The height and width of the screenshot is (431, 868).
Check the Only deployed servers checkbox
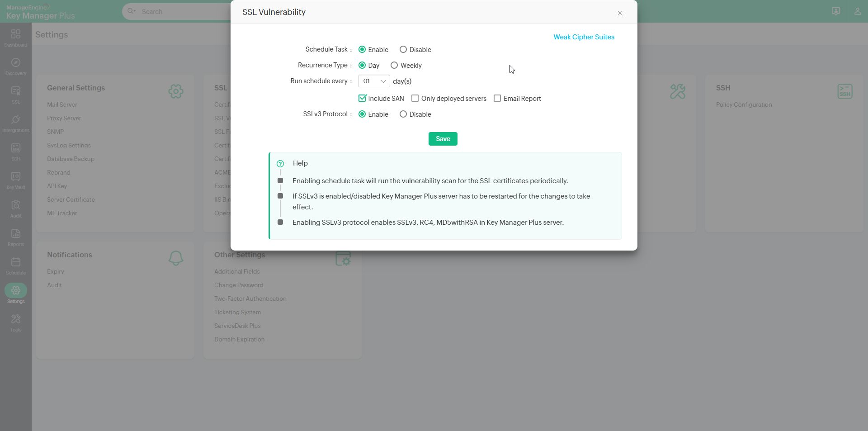[415, 99]
